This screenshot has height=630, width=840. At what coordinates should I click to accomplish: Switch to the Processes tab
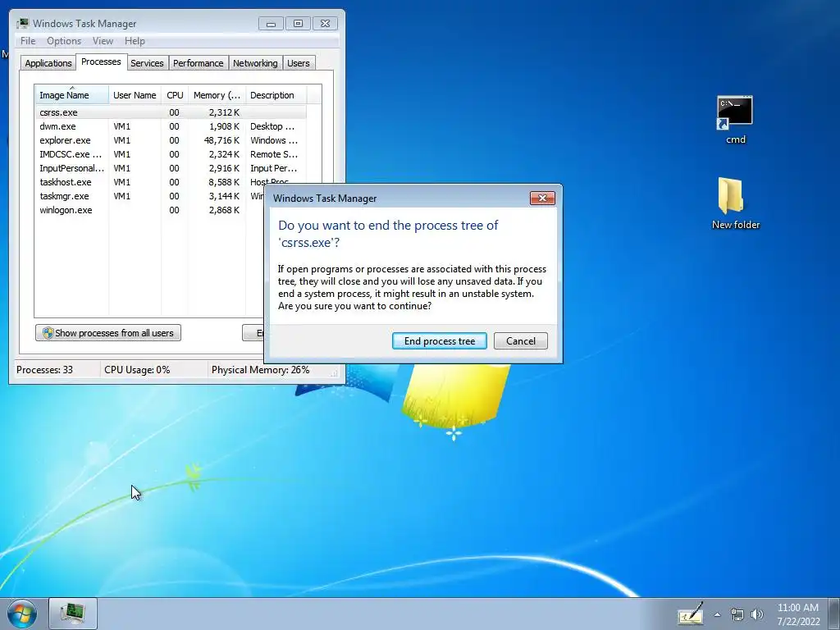[101, 62]
